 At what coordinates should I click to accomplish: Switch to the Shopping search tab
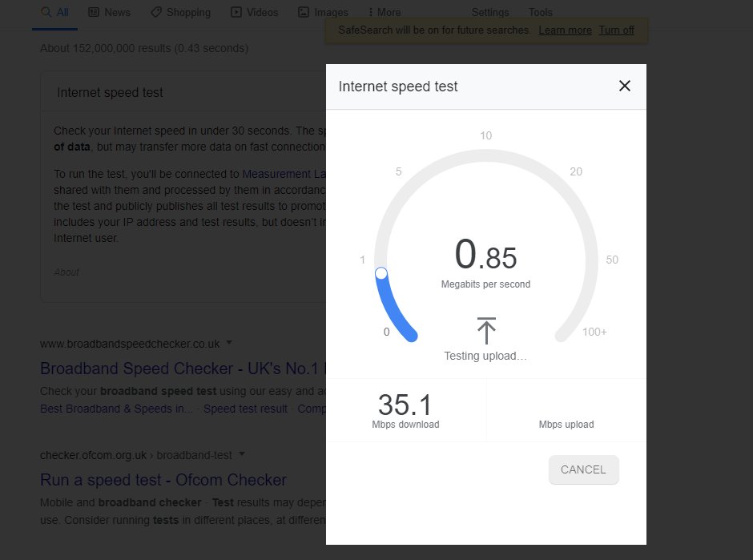[180, 12]
